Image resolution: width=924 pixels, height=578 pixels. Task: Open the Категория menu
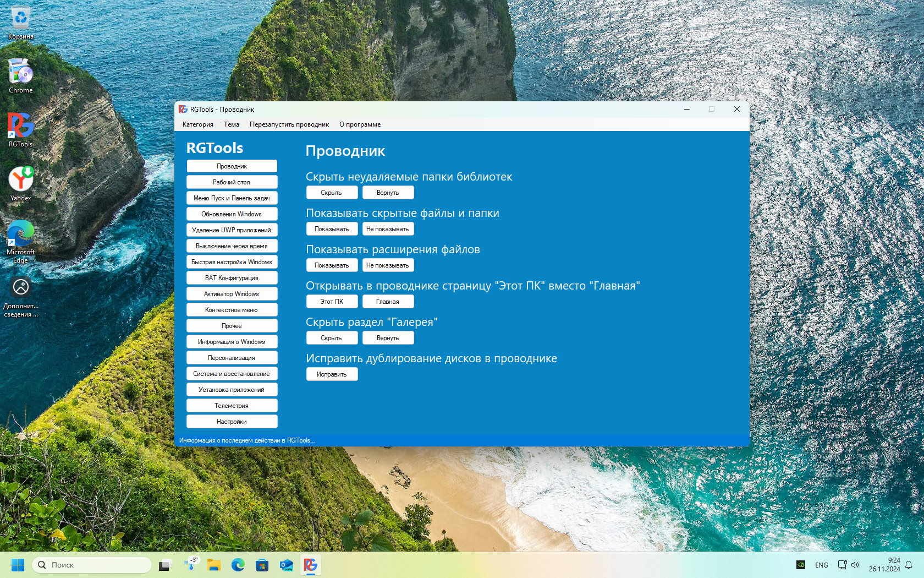click(x=197, y=124)
